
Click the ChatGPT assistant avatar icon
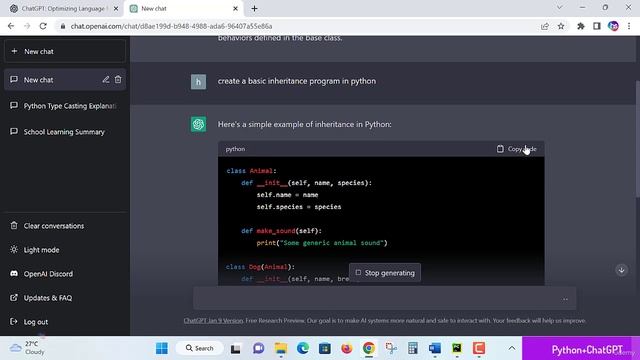tap(198, 124)
